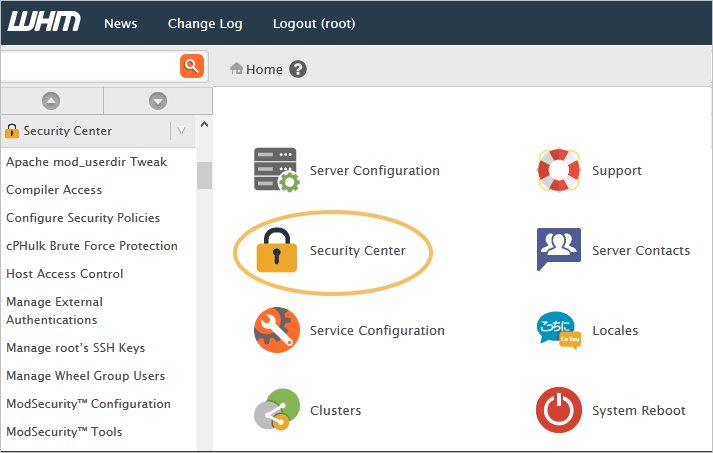
Task: Click the Security Center yellow padlock icon
Action: pos(276,250)
